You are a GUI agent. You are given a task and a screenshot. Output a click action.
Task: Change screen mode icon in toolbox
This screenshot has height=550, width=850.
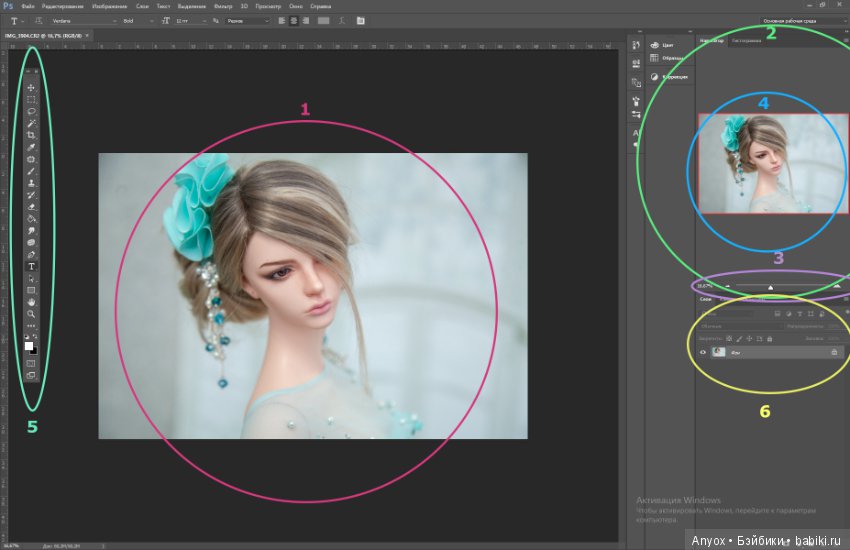tap(31, 375)
